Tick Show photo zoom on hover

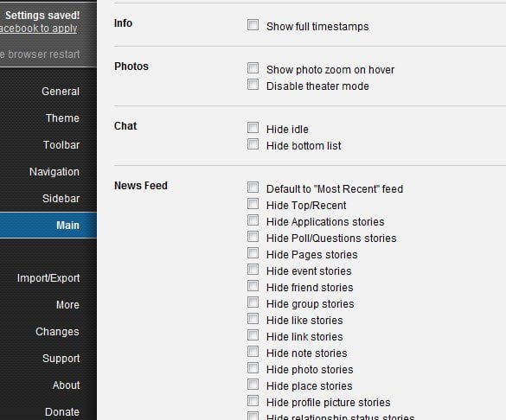(253, 68)
